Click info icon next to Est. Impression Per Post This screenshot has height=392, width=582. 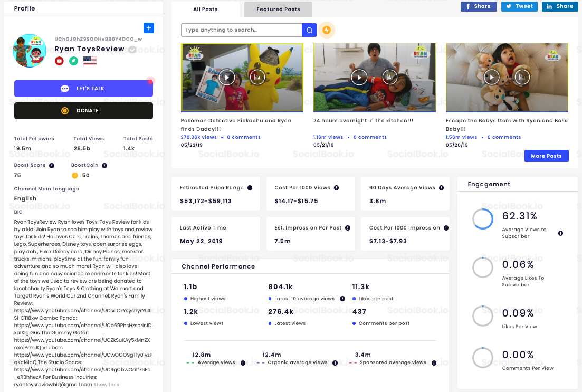pos(348,228)
